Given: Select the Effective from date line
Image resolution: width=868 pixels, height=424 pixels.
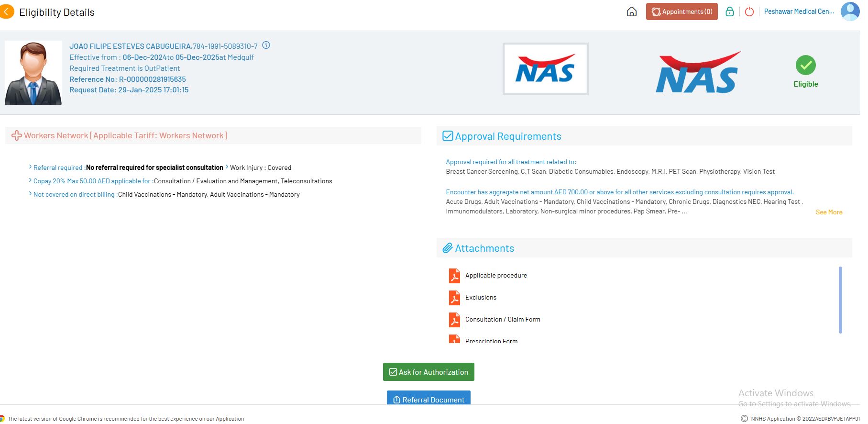Looking at the screenshot, I should 162,57.
